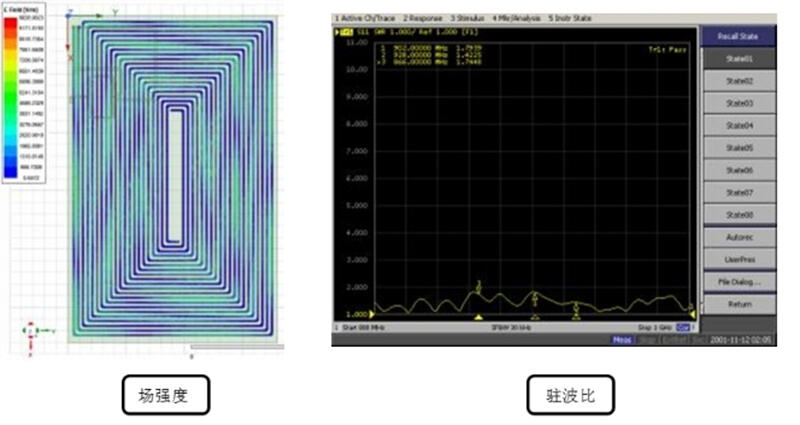800x425 pixels.
Task: Toggle the Meas status indicator
Action: coord(624,340)
